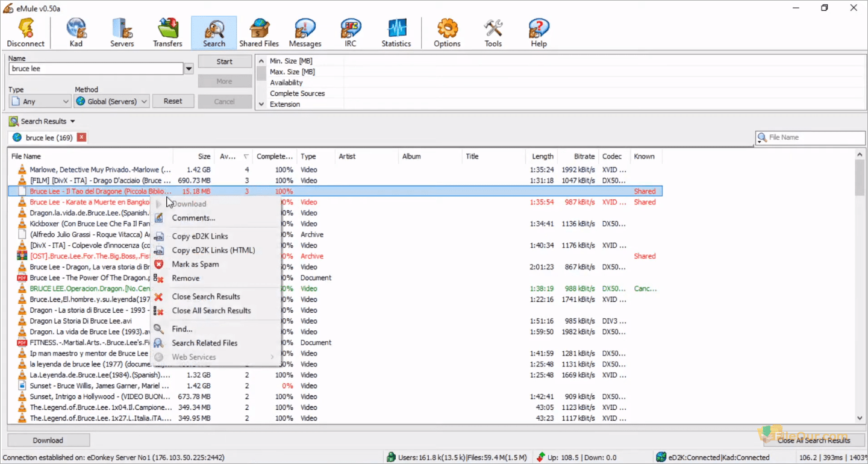Click the Reset button

pos(173,101)
